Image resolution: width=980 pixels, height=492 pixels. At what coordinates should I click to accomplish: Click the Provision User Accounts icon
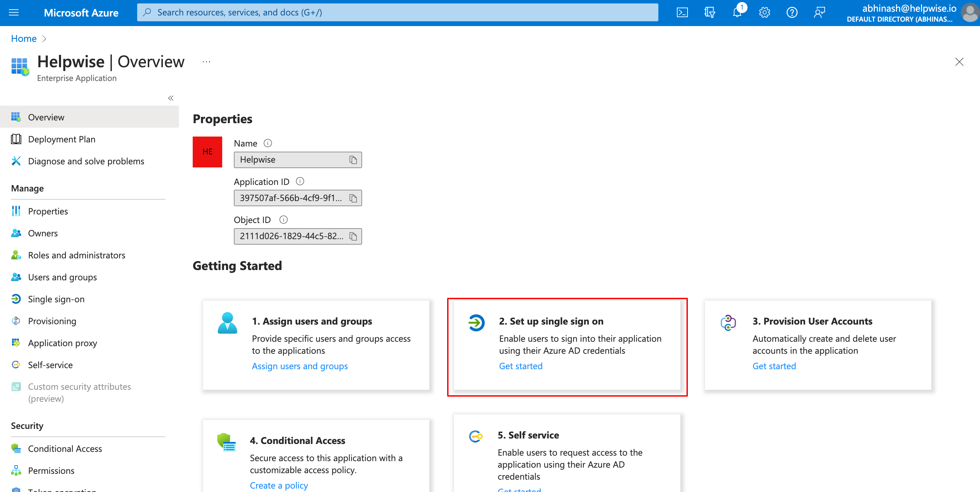click(x=728, y=322)
